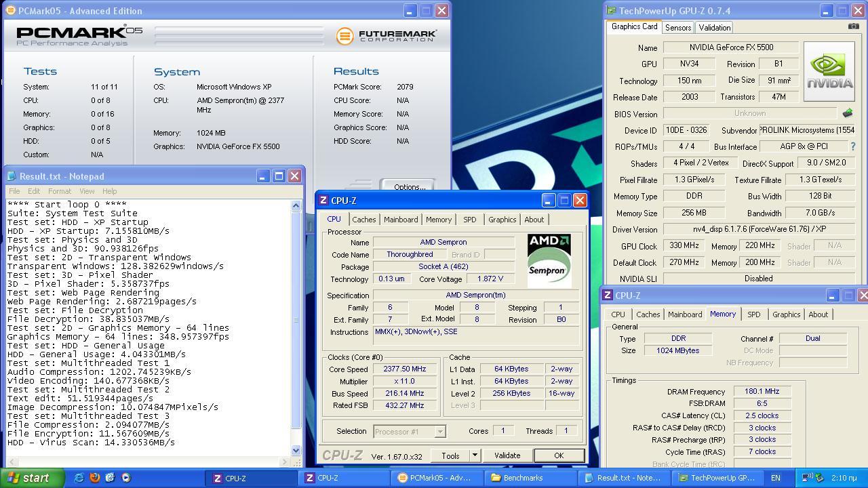The width and height of the screenshot is (868, 488).
Task: Open Mainboard tab in processor CPU-Z window
Action: point(401,220)
